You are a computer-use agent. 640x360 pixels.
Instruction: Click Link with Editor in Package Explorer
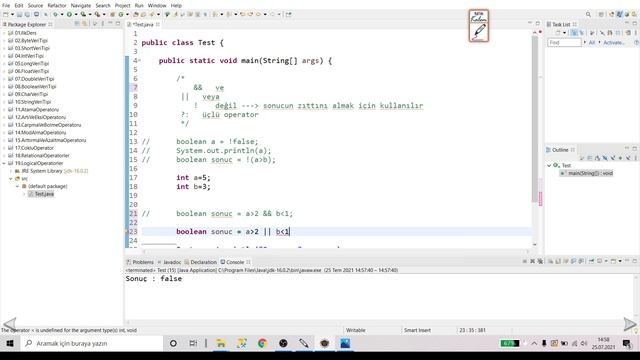pyautogui.click(x=84, y=24)
